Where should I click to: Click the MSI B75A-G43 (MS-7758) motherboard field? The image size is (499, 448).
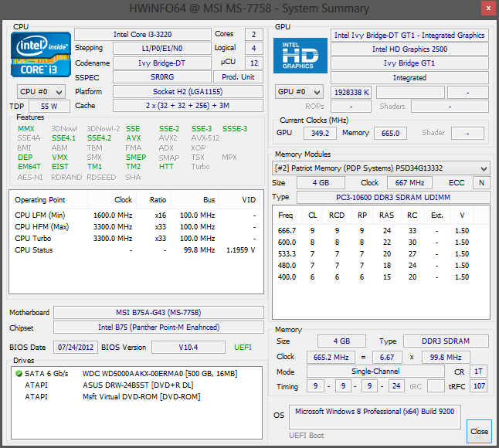click(158, 313)
